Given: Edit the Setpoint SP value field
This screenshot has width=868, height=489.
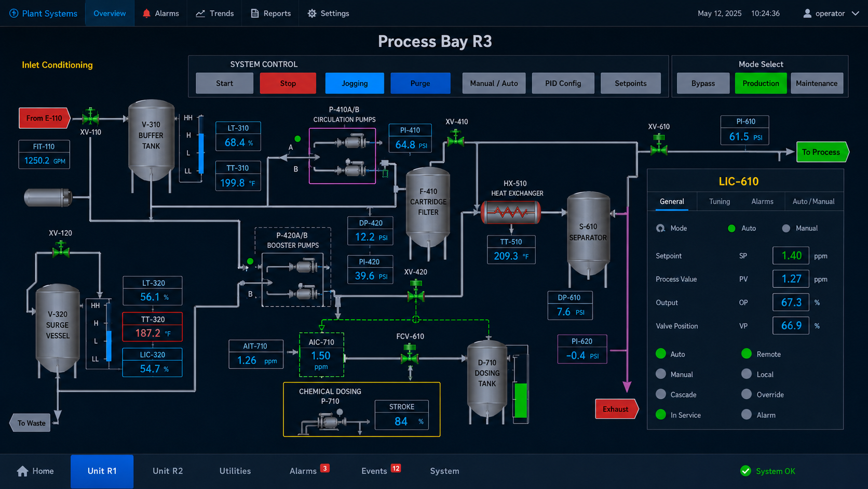Looking at the screenshot, I should click(x=791, y=256).
